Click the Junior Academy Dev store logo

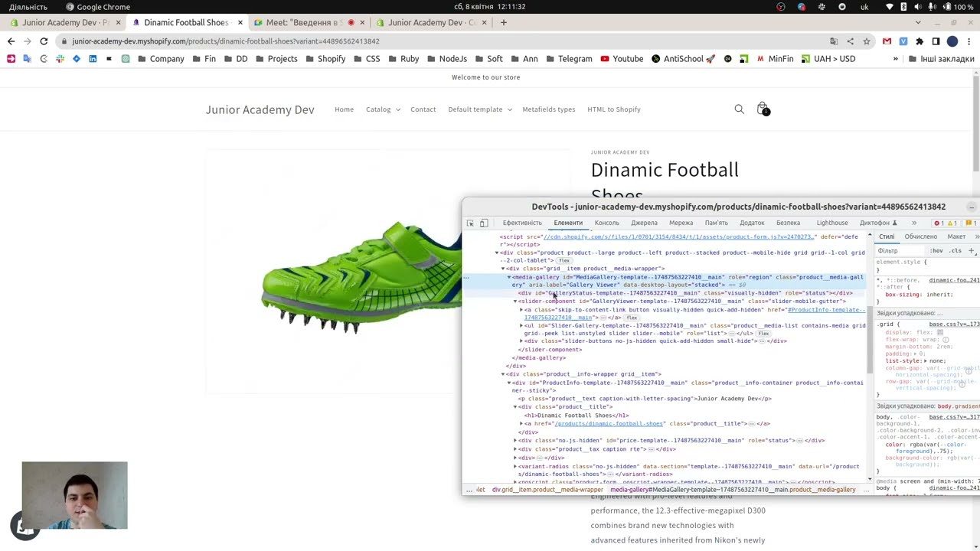260,109
